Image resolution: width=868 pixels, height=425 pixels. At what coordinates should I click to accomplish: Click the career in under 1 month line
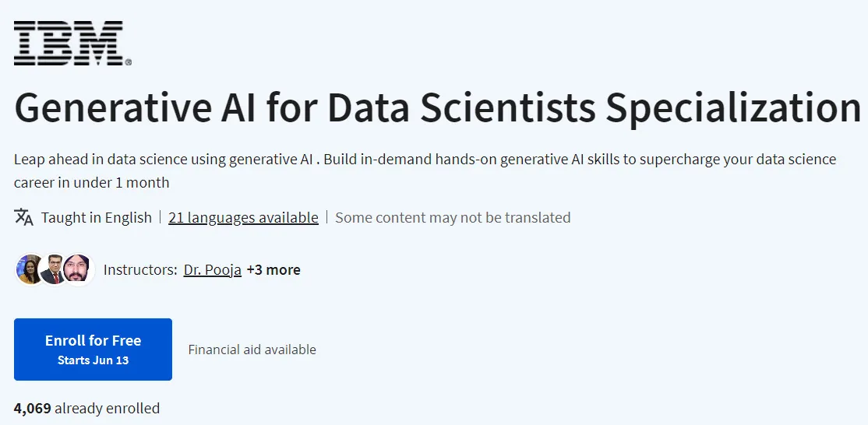click(x=91, y=182)
